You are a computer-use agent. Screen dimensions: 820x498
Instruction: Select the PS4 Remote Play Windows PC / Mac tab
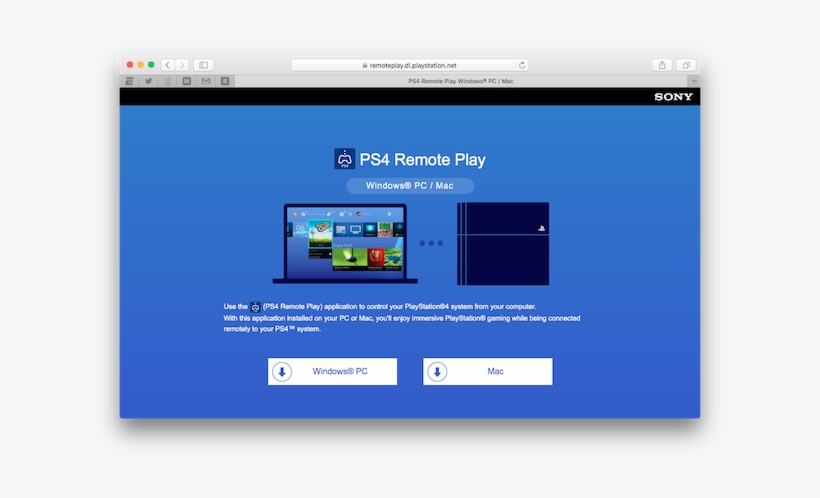(461, 81)
